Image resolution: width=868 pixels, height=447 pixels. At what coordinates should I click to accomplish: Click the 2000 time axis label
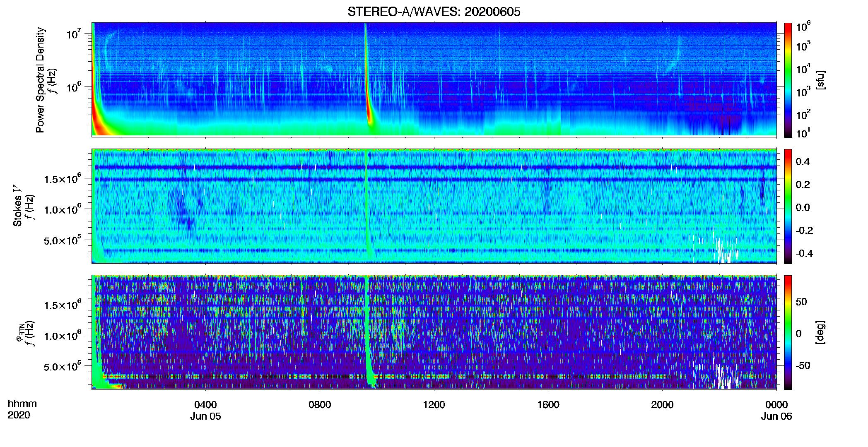click(x=662, y=405)
